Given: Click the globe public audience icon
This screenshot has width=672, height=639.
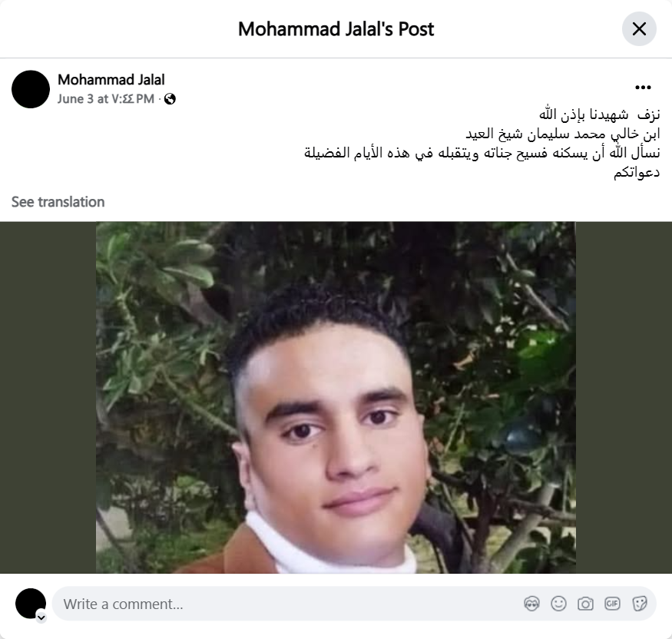Looking at the screenshot, I should (170, 99).
